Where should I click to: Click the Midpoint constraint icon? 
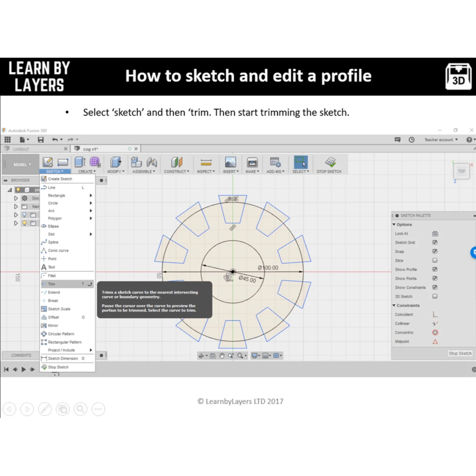(x=435, y=342)
